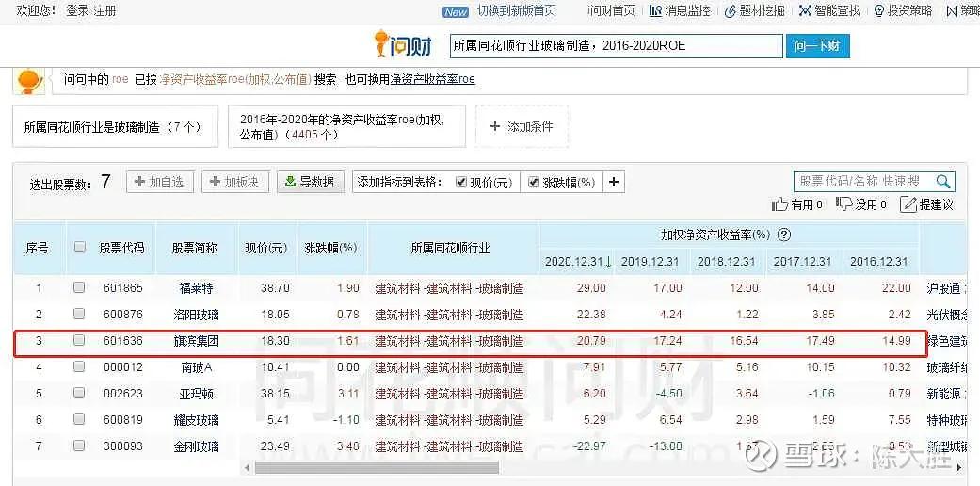This screenshot has height=486, width=980.
Task: Click the 问财 logo icon
Action: click(403, 45)
